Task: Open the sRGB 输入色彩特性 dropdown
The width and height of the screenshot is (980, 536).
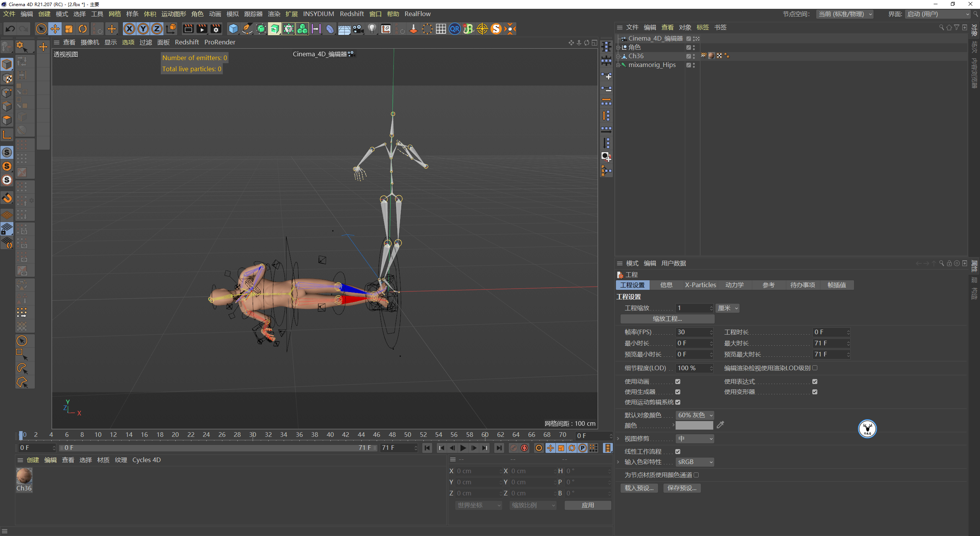Action: point(694,462)
